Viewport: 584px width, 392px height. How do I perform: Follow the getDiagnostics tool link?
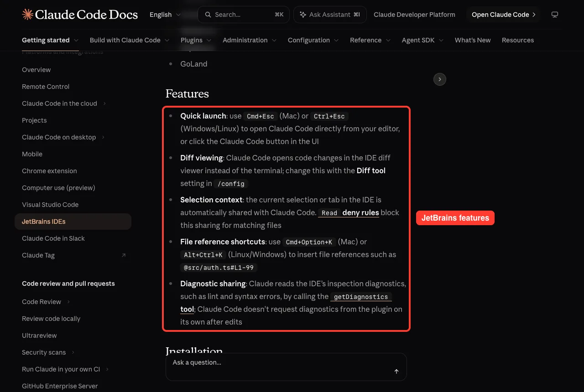point(360,297)
